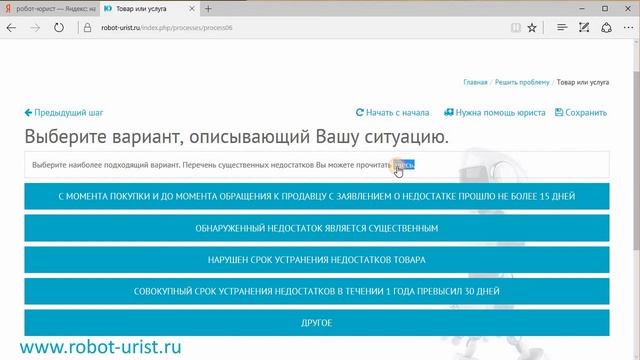This screenshot has width=640, height=360.
Task: Click the highlighted здесь link
Action: click(x=404, y=165)
